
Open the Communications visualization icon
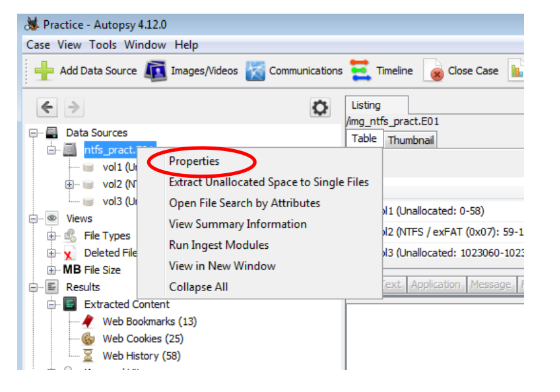point(255,71)
